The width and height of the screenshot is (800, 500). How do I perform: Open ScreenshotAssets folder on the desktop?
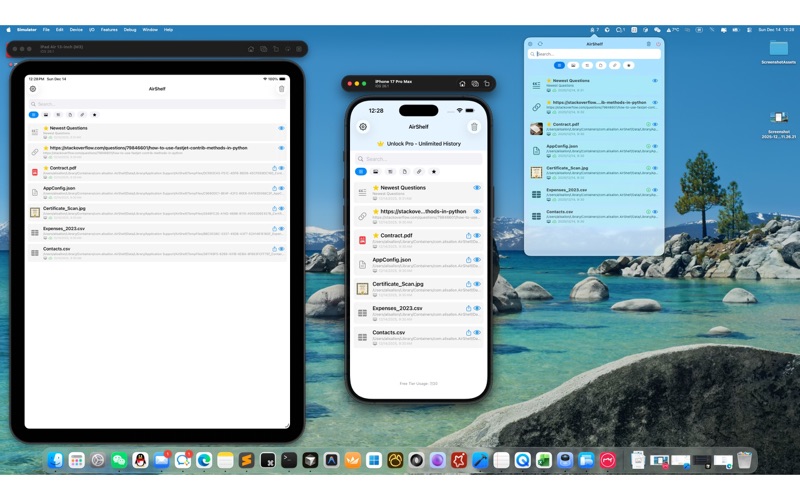tap(778, 52)
